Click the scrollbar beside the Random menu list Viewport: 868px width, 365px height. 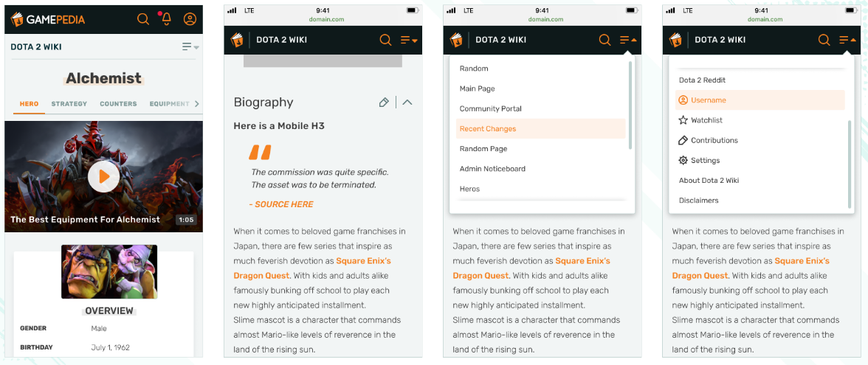pos(630,103)
